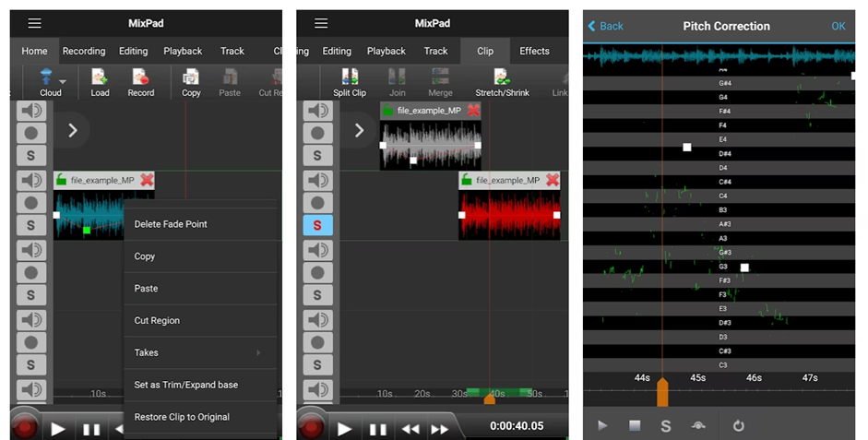The width and height of the screenshot is (868, 440).
Task: Click red record button in middle MixPad transport
Action: pyautogui.click(x=311, y=427)
